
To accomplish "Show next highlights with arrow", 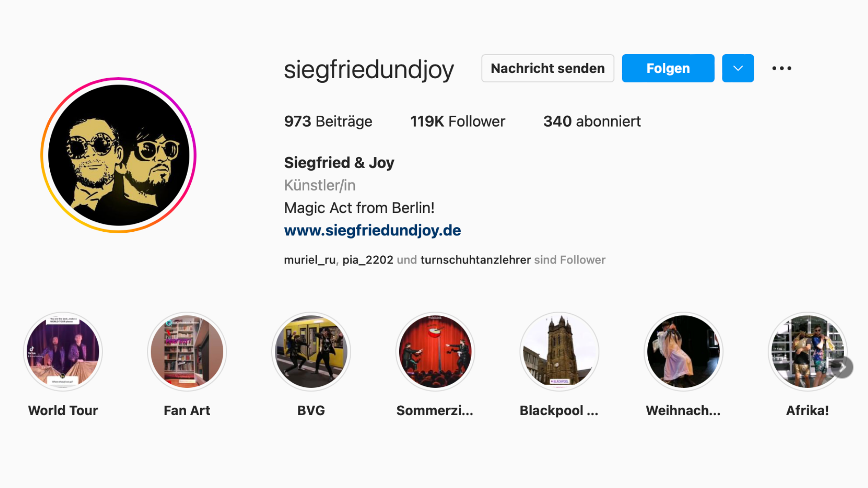I will click(842, 367).
